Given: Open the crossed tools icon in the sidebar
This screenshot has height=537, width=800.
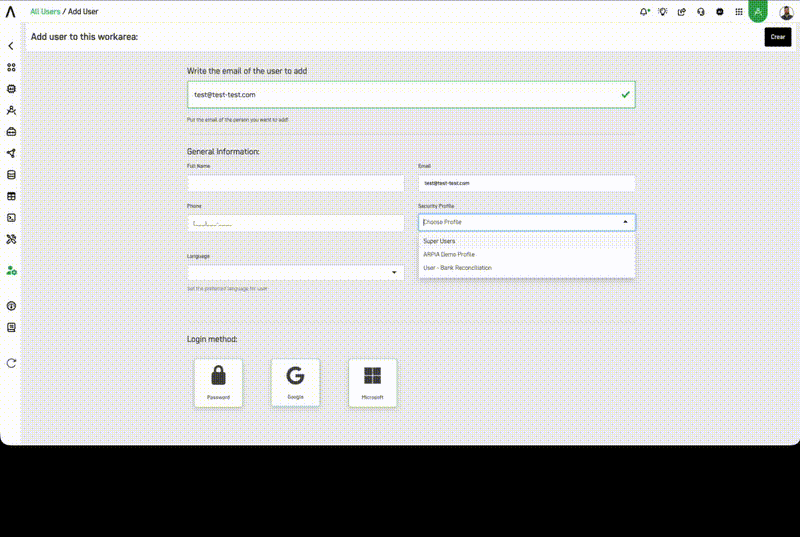Looking at the screenshot, I should point(11,239).
